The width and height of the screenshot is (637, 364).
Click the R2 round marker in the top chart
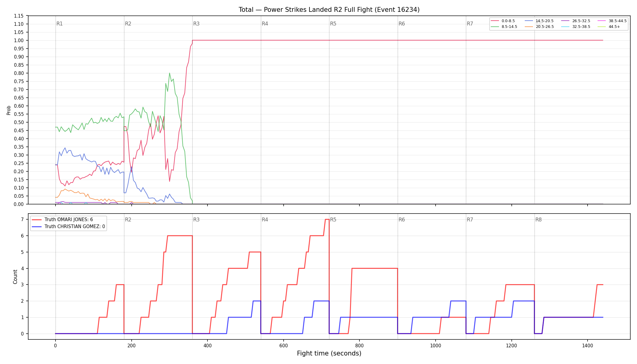(x=128, y=24)
